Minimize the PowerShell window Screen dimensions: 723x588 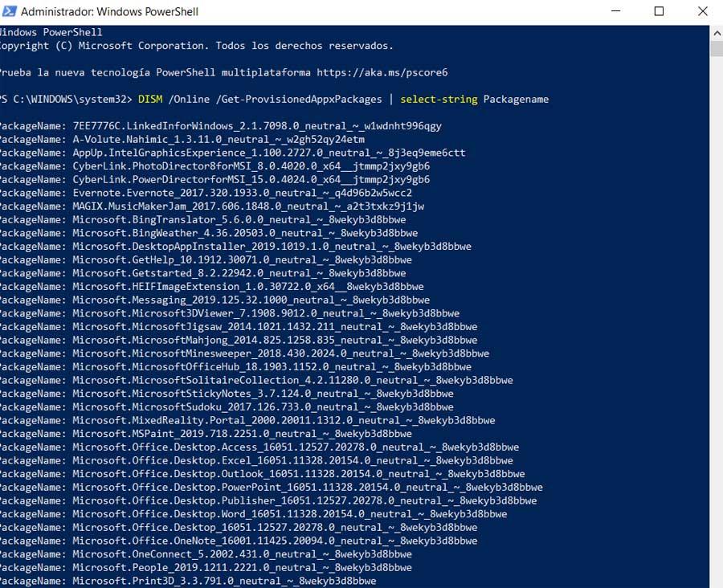[x=615, y=11]
